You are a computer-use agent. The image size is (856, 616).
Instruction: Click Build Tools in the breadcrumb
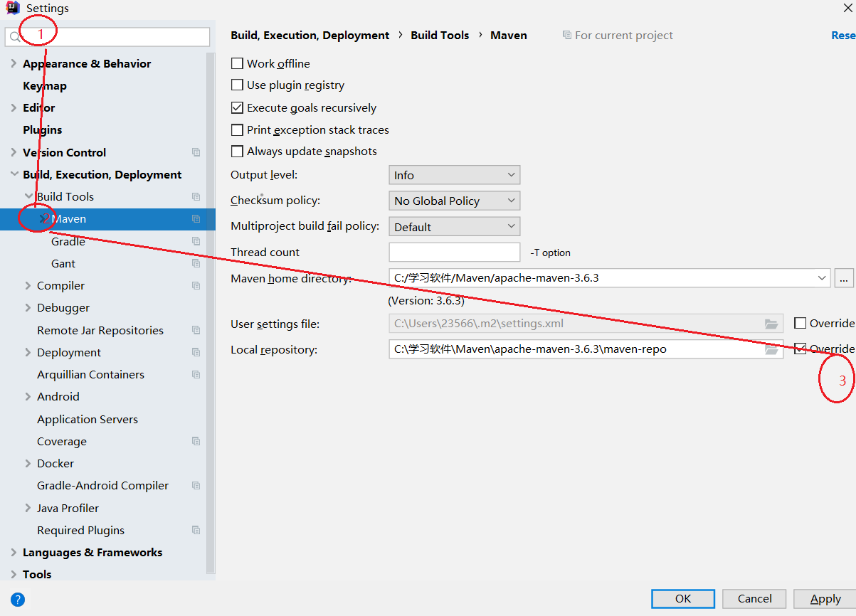(x=440, y=35)
